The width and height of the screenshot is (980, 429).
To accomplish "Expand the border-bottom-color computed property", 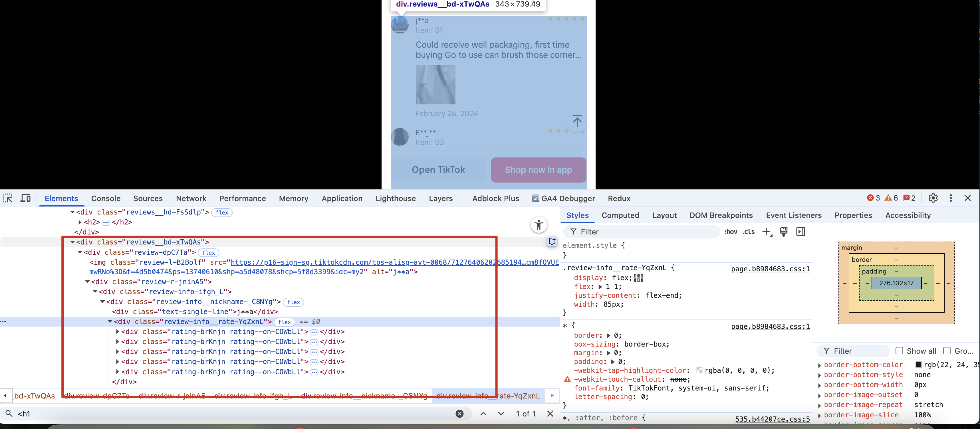I will click(819, 365).
